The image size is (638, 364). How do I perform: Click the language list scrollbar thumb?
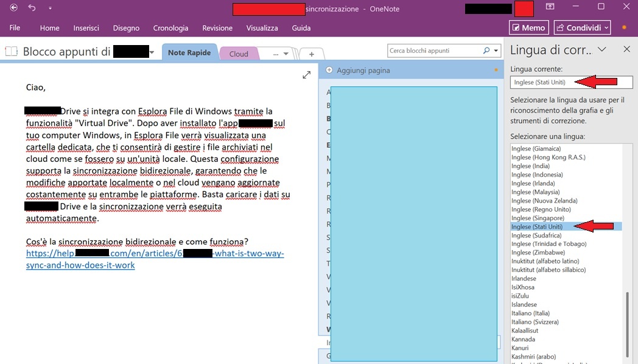(628, 325)
